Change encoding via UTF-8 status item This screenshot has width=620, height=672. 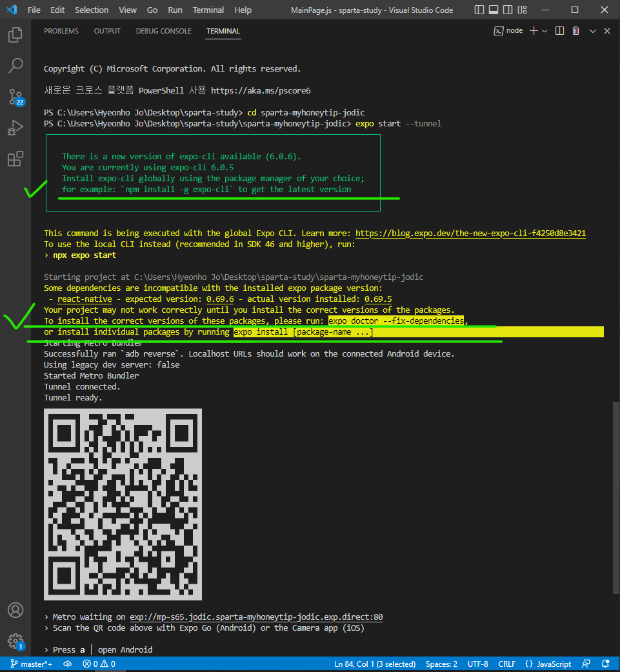(477, 664)
